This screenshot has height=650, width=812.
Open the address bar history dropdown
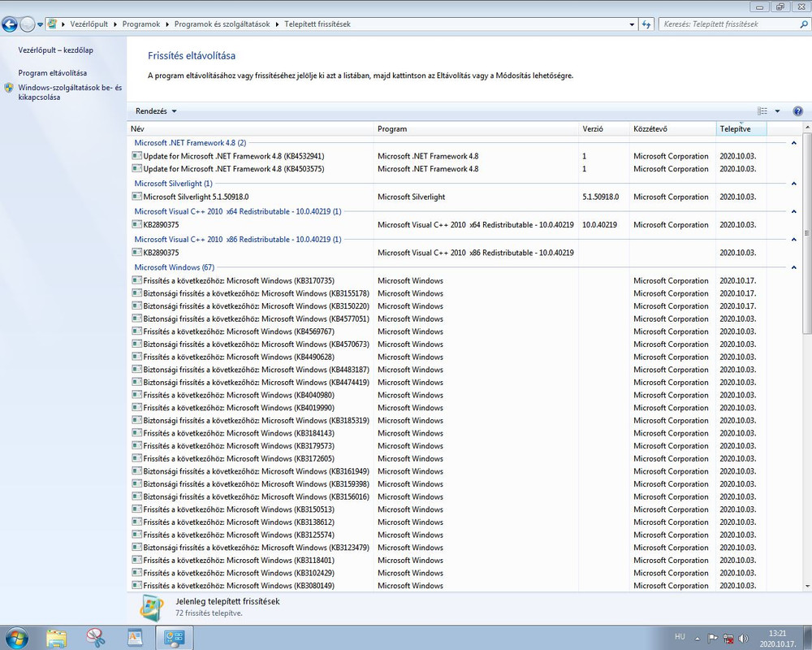tap(632, 24)
